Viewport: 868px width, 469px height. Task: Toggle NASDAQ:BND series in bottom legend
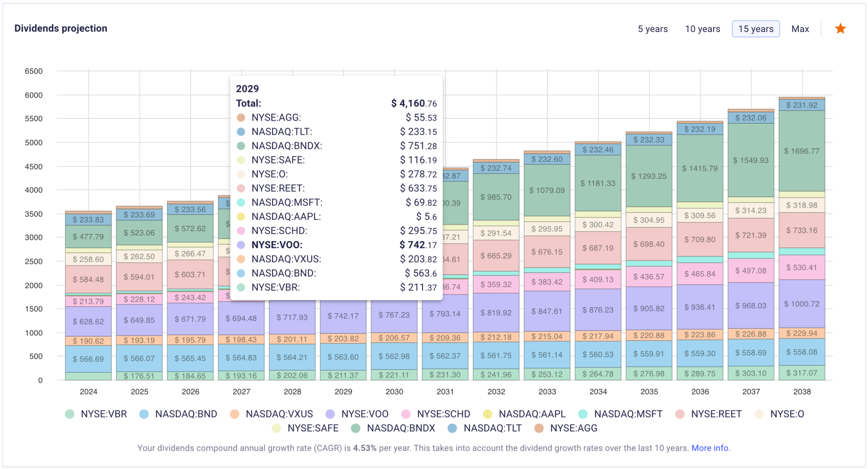[178, 414]
